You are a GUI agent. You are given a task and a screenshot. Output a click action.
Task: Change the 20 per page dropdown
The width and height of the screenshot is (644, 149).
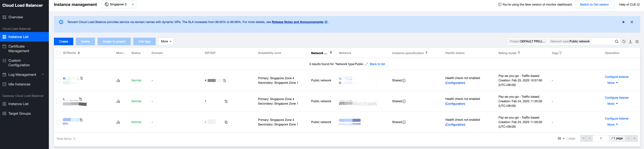[x=561, y=139]
